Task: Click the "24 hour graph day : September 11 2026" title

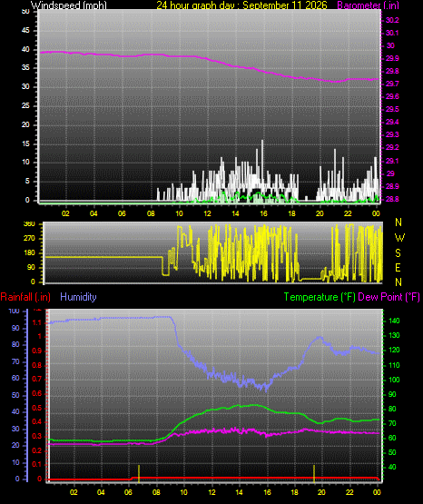Action: tap(241, 5)
